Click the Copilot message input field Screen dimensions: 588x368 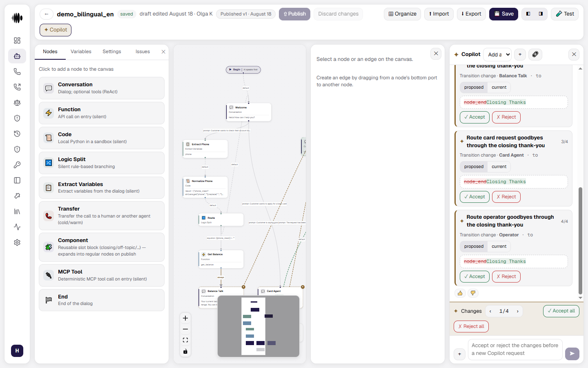click(x=515, y=350)
